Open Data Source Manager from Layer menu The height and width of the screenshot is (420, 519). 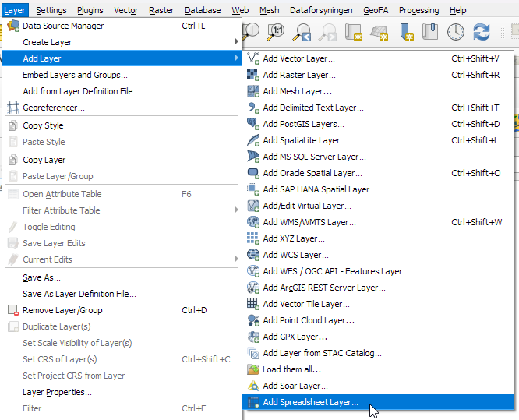(63, 26)
